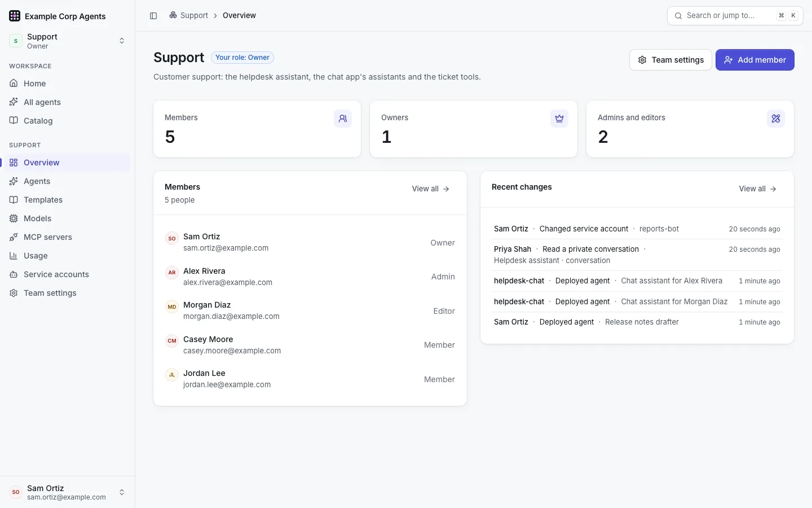
Task: Open the Templates page
Action: tap(68, 200)
